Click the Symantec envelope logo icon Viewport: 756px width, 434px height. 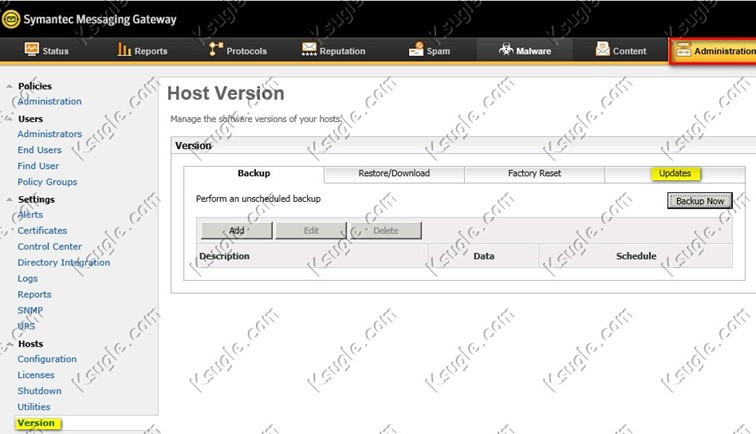click(11, 20)
